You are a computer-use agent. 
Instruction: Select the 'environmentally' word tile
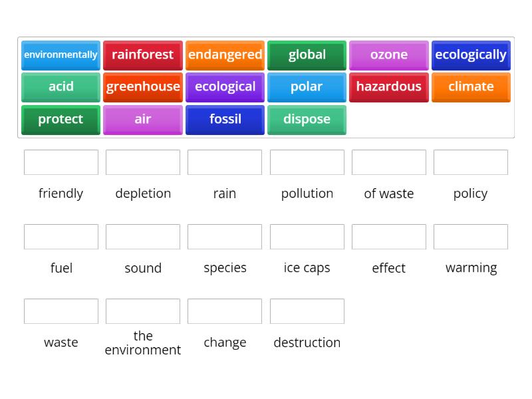click(x=61, y=55)
